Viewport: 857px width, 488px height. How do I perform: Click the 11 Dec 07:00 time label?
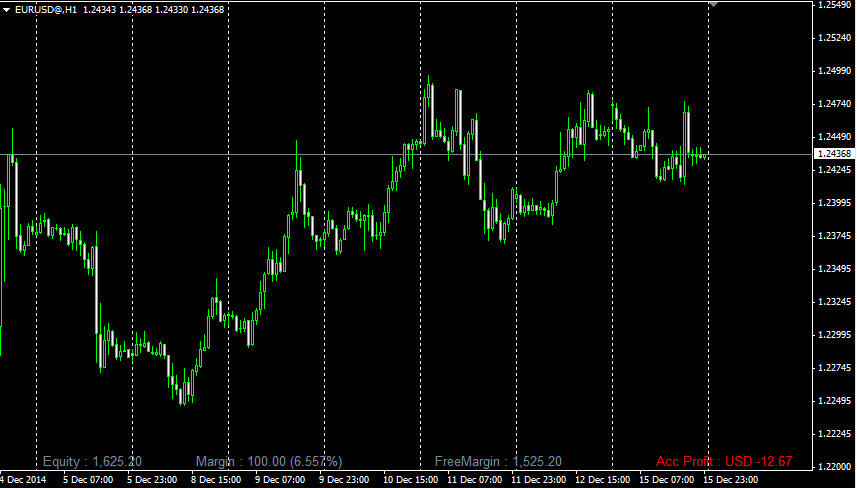(474, 480)
